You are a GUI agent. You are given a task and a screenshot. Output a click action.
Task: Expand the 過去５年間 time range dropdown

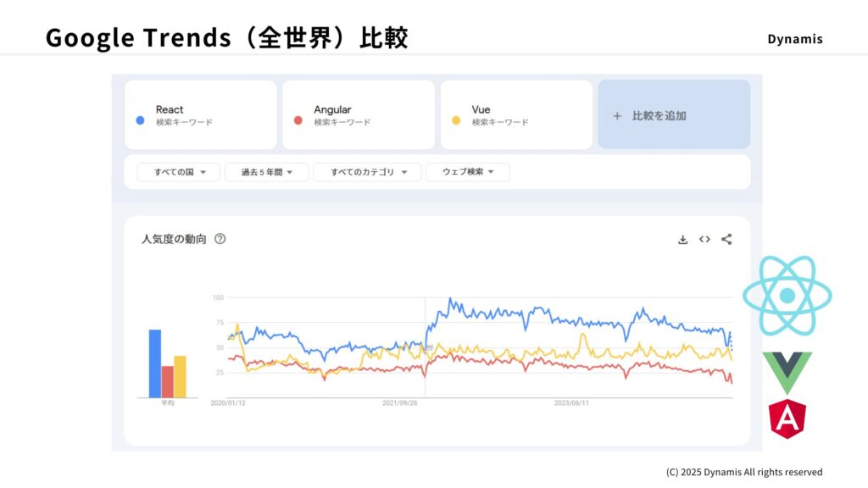point(267,172)
